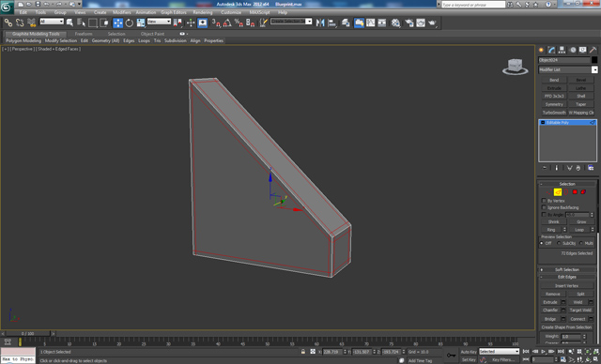Select the Off preview selection radio

tap(542, 243)
